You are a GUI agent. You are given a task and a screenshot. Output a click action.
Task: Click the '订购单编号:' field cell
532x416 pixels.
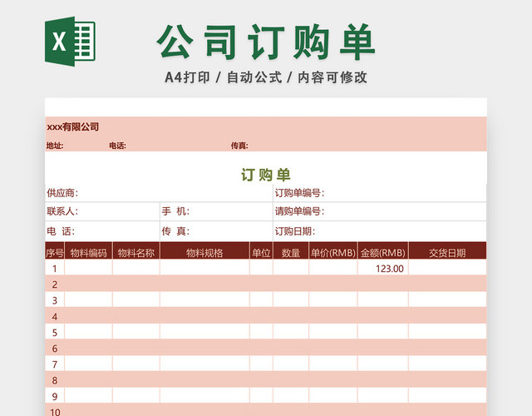[x=380, y=193]
